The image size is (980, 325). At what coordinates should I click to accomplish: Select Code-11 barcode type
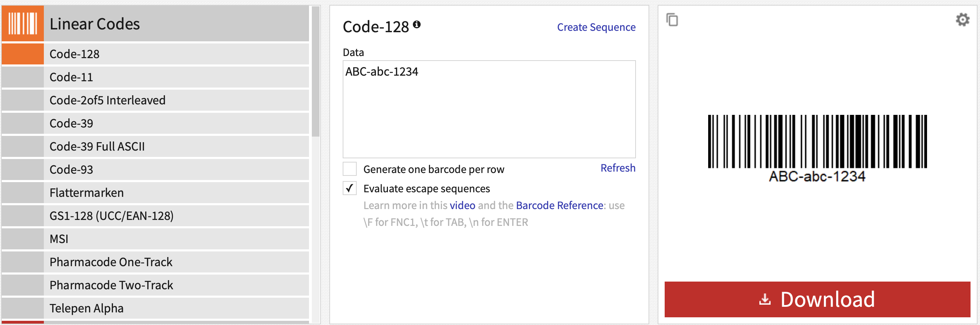[155, 77]
